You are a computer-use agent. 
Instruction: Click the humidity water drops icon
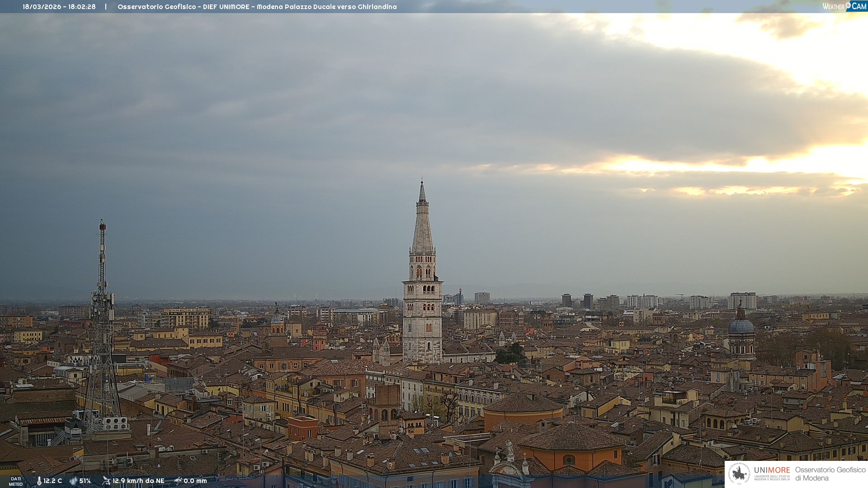(73, 481)
